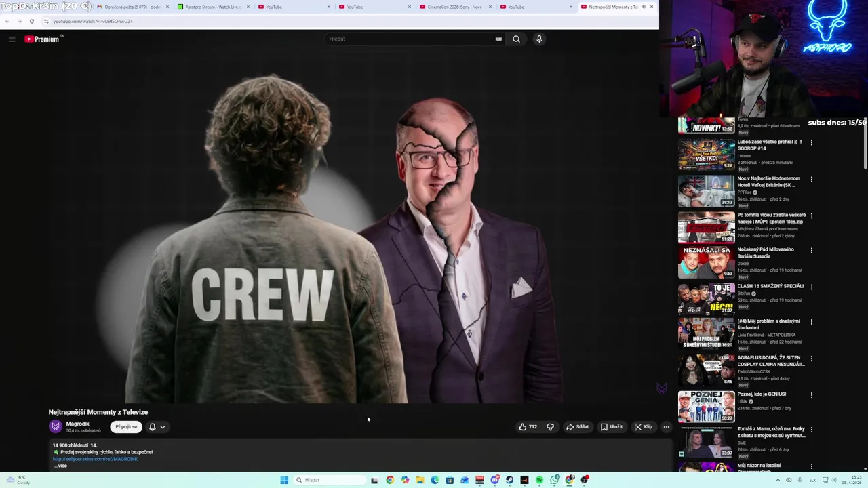Create a clip with Klip button
The width and height of the screenshot is (868, 488).
[x=644, y=427]
